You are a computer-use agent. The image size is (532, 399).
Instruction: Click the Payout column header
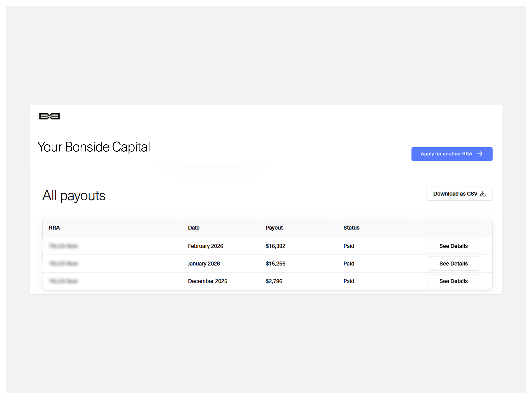click(274, 228)
